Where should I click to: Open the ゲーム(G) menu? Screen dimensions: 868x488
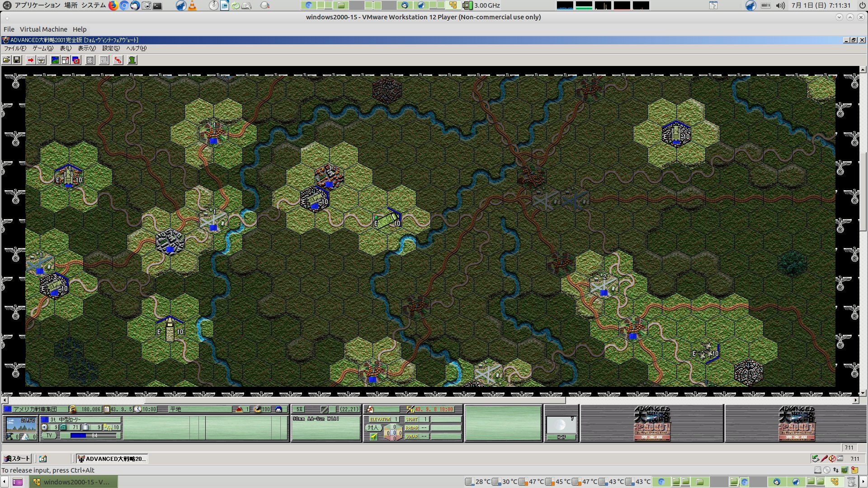42,48
